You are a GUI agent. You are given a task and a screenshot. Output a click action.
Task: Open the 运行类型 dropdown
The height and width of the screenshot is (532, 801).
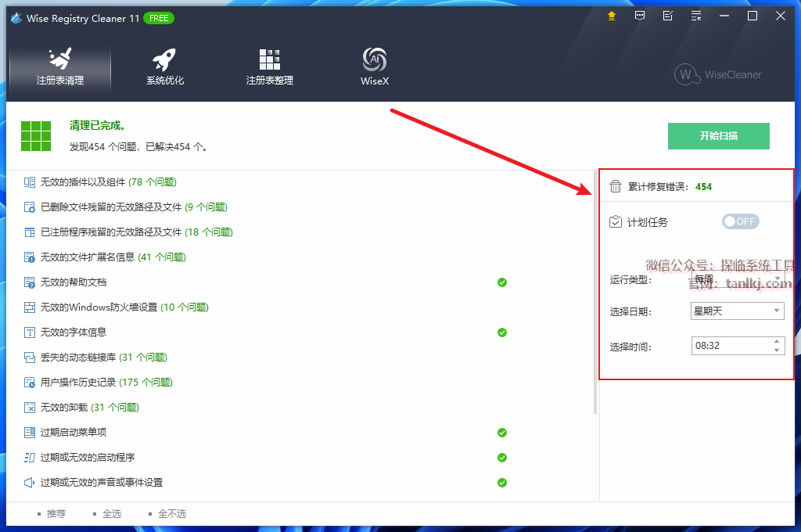click(x=737, y=279)
